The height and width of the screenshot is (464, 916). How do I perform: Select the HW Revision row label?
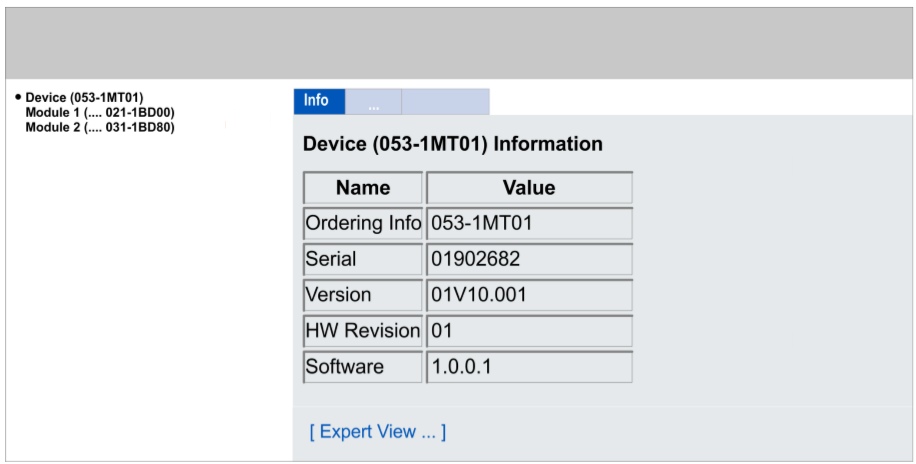point(363,331)
